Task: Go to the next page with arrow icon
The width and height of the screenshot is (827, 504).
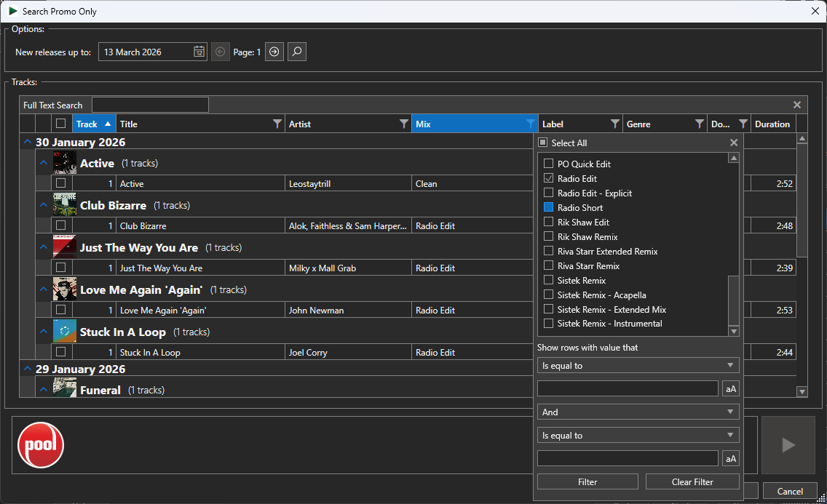Action: 274,51
